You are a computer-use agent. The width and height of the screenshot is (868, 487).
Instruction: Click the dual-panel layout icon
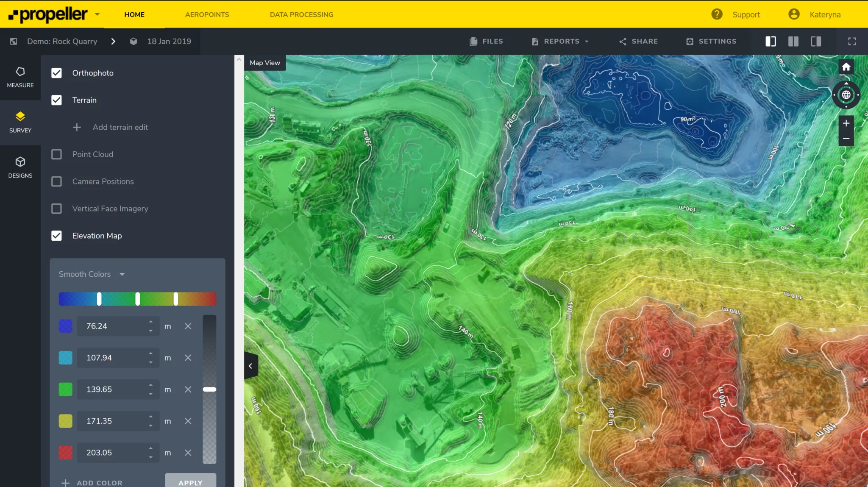793,41
